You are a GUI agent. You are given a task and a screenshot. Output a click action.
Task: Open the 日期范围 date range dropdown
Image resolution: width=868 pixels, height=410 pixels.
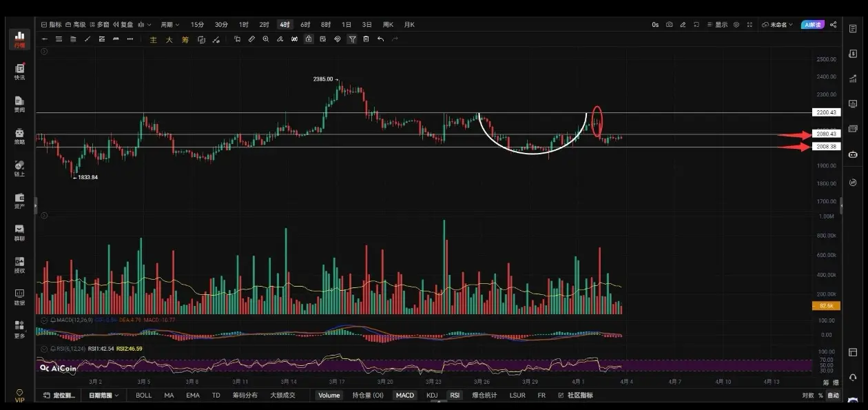point(103,396)
